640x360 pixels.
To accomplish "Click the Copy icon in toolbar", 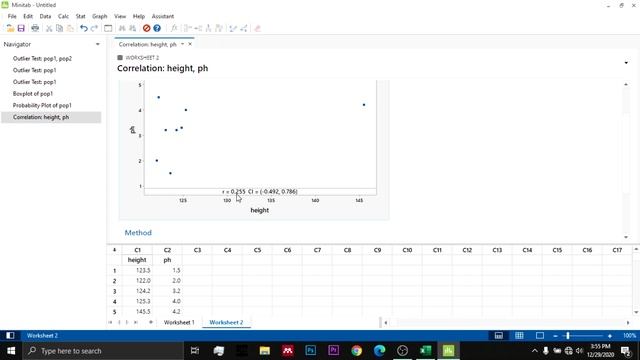I will click(60, 28).
